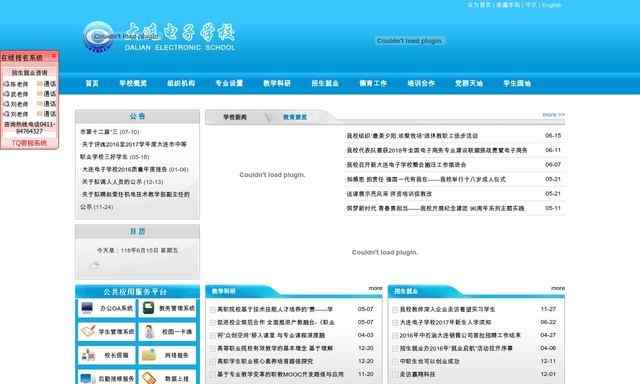The height and width of the screenshot is (384, 640).
Task: Click 设为首页 link at top right
Action: coord(479,5)
